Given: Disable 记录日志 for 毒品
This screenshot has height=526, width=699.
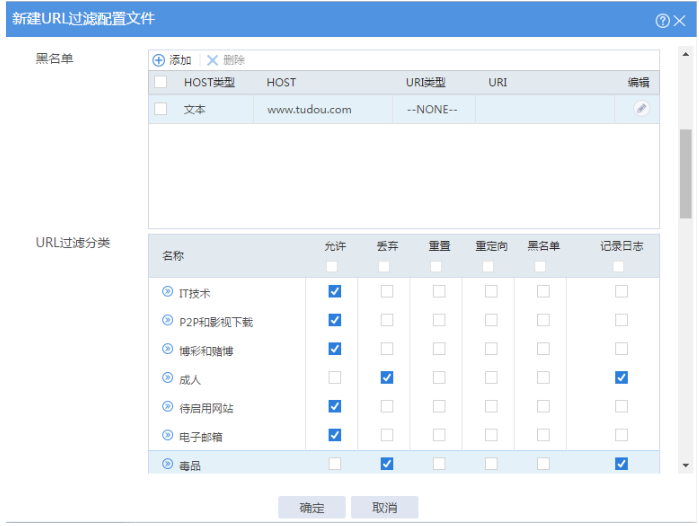Looking at the screenshot, I should click(621, 464).
